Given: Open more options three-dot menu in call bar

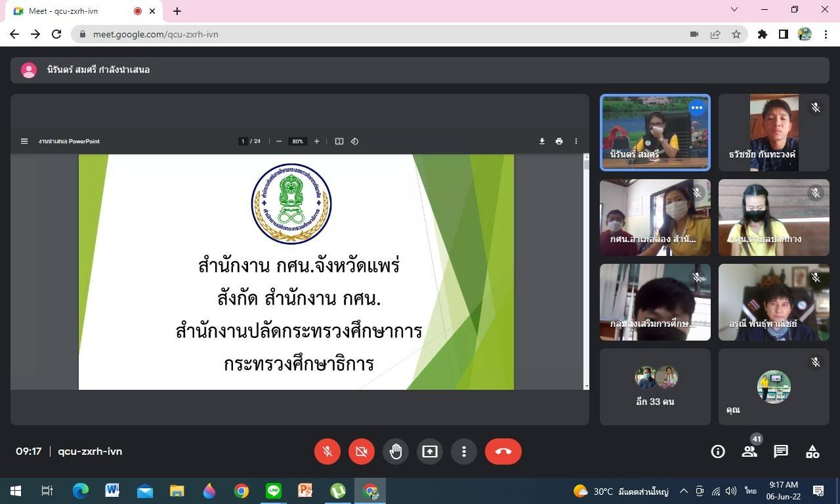Looking at the screenshot, I should click(x=464, y=451).
